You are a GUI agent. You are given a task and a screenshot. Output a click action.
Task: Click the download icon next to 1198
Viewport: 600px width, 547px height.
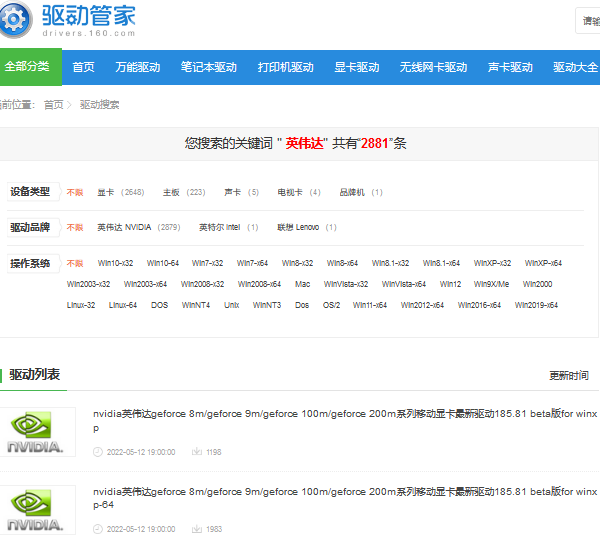(197, 452)
